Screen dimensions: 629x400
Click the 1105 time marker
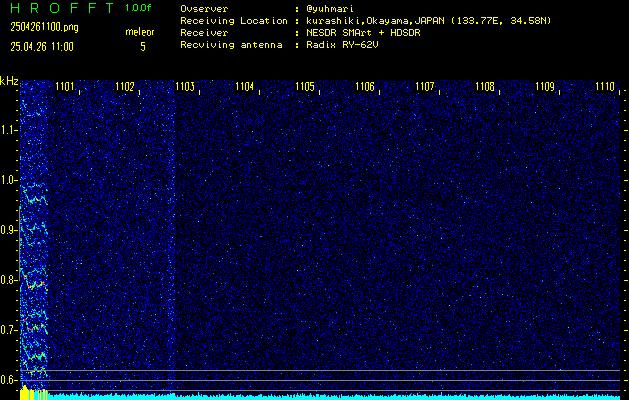pyautogui.click(x=305, y=86)
